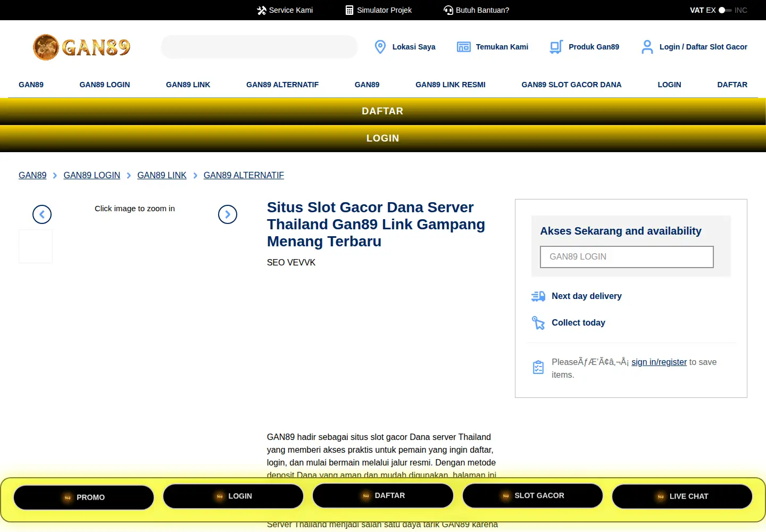The image size is (766, 532).
Task: Toggle the VAT EX/INC switch
Action: click(725, 10)
